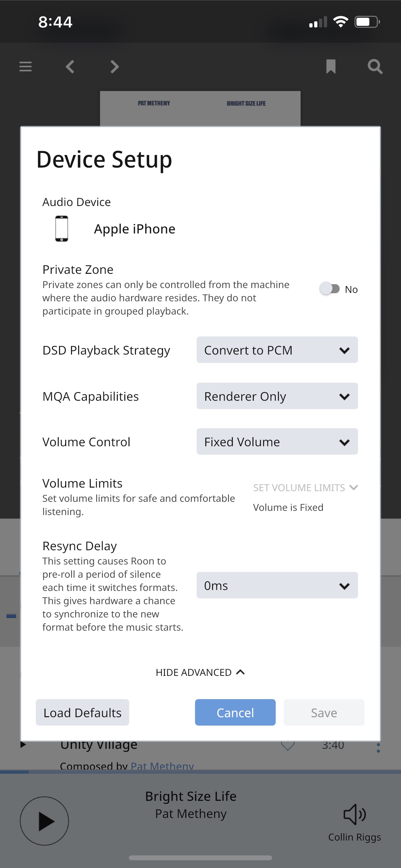The width and height of the screenshot is (401, 868).
Task: Open the three-dot menu for Unity Village
Action: (x=378, y=747)
